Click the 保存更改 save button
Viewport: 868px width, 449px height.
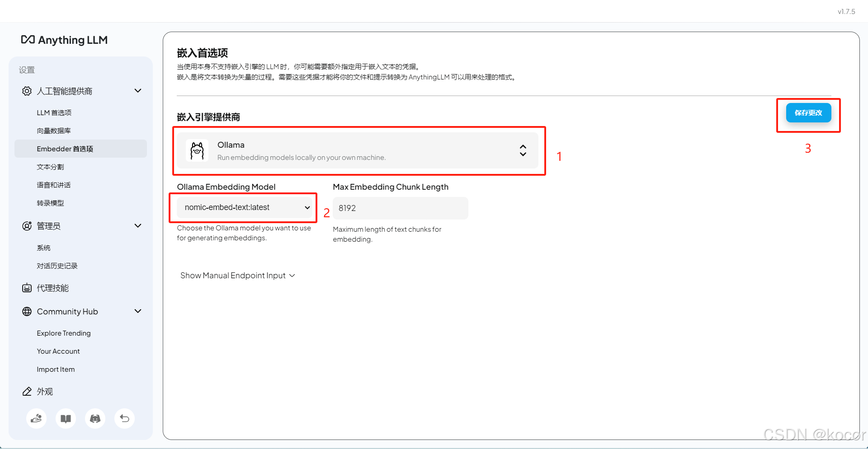point(808,113)
